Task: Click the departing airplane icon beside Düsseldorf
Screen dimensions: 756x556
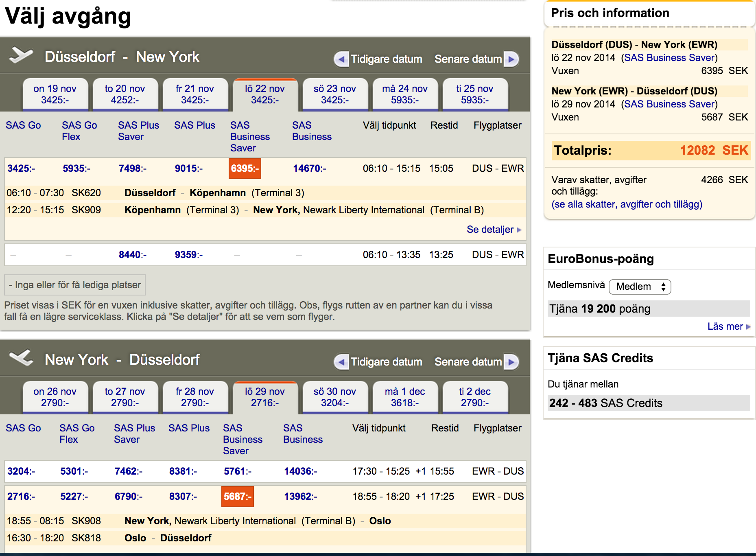Action: [21, 55]
